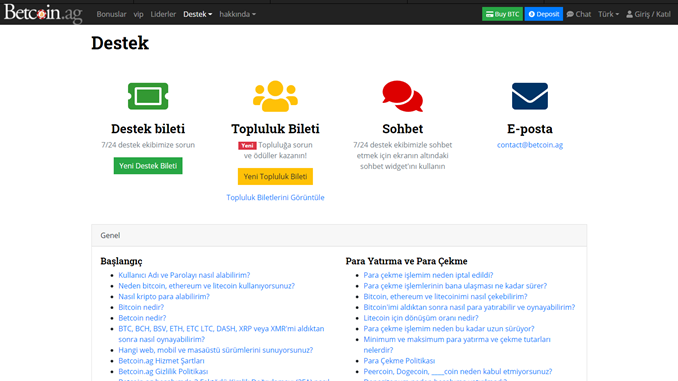
Task: Open Chat from the top bar
Action: (x=579, y=14)
